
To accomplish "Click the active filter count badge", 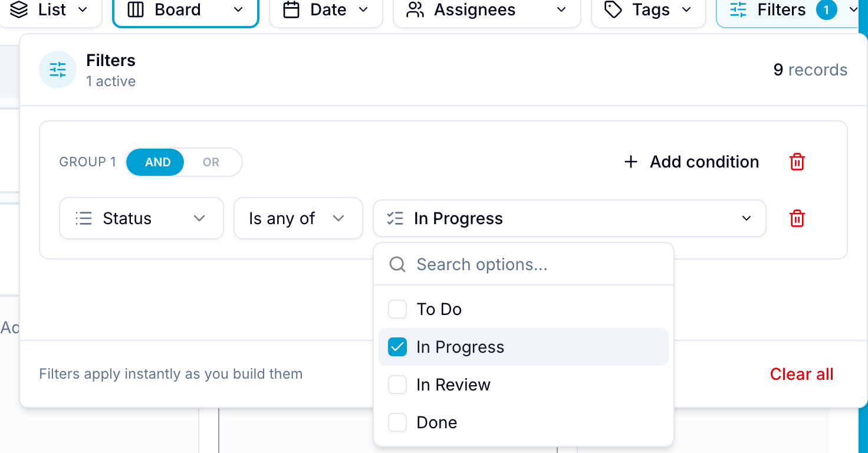I will [x=827, y=9].
